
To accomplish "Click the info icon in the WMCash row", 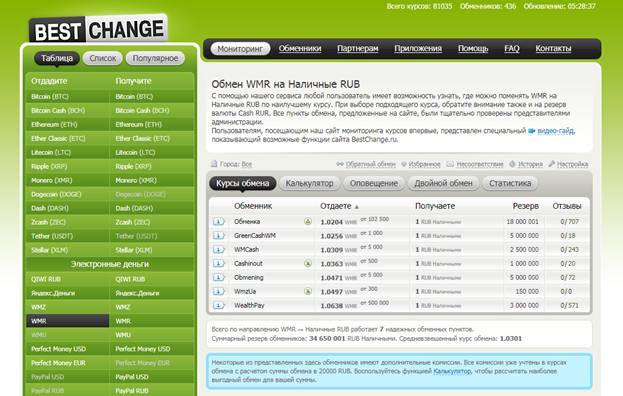I will (219, 249).
